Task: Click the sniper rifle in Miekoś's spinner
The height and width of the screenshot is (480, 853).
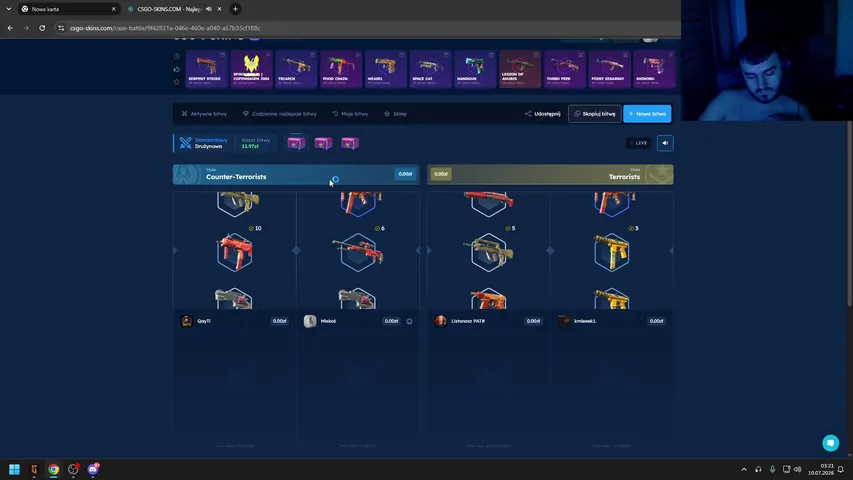Action: [x=358, y=252]
